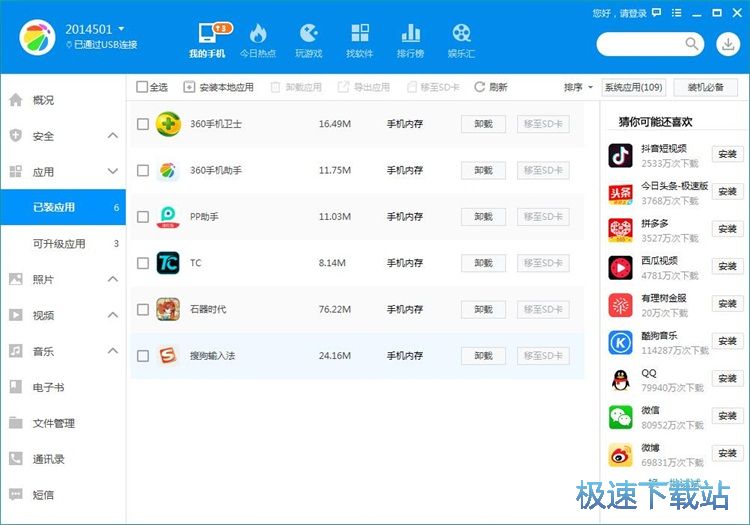Install 抖音短视频 with 安装 button

[727, 154]
